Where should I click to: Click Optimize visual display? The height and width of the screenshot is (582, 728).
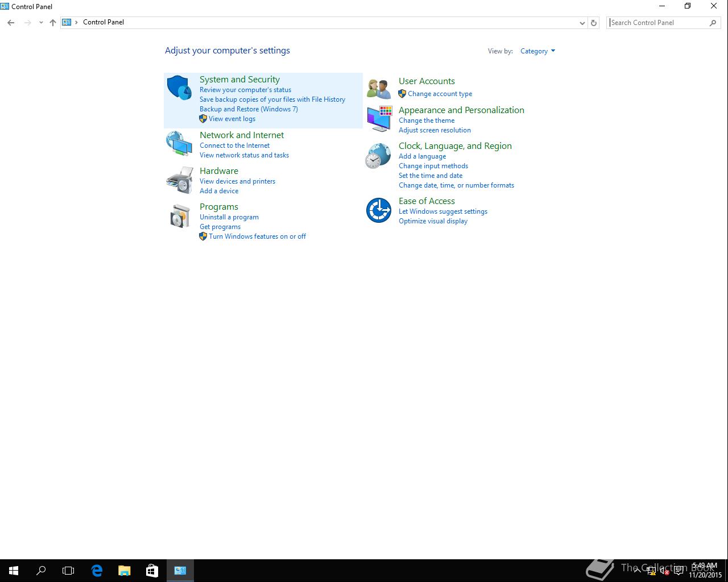coord(433,221)
